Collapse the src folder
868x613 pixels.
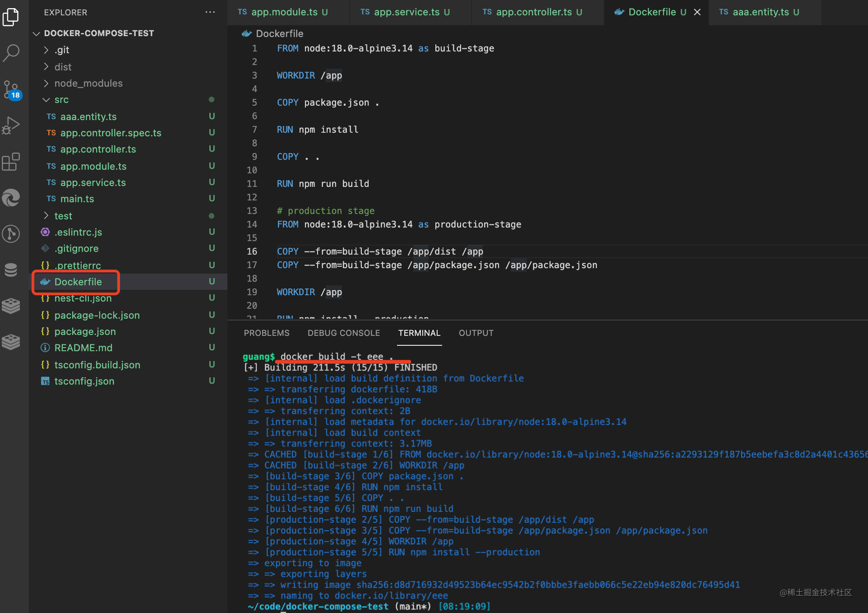61,100
